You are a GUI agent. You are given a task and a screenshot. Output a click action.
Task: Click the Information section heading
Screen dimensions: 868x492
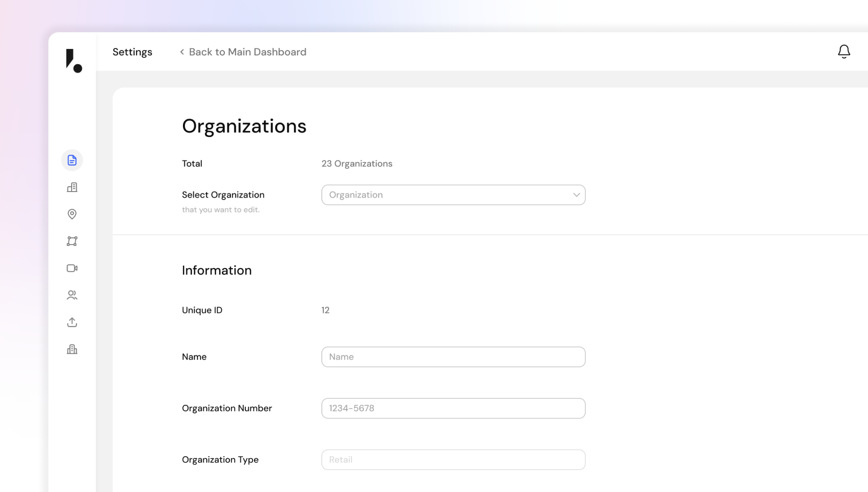(x=217, y=270)
